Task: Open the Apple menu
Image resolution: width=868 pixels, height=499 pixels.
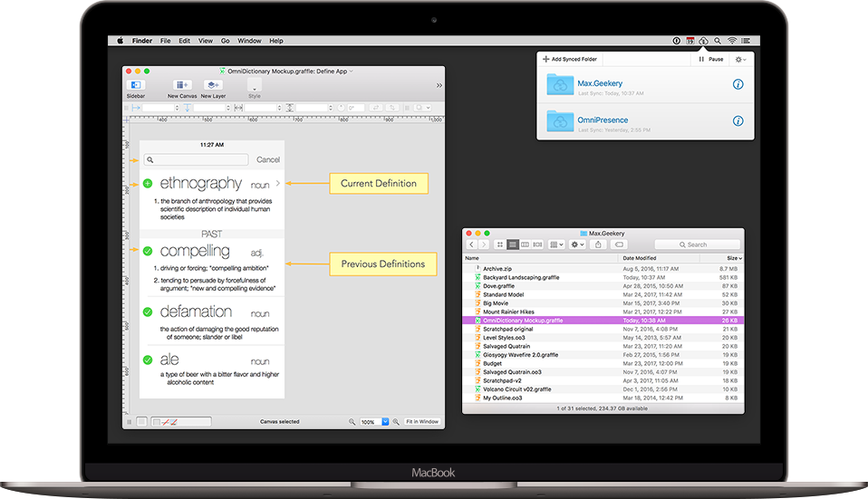Action: click(121, 41)
